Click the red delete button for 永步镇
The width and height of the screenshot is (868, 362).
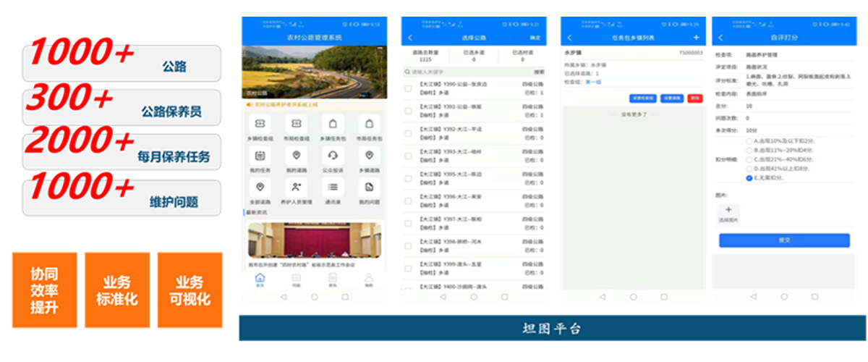694,98
